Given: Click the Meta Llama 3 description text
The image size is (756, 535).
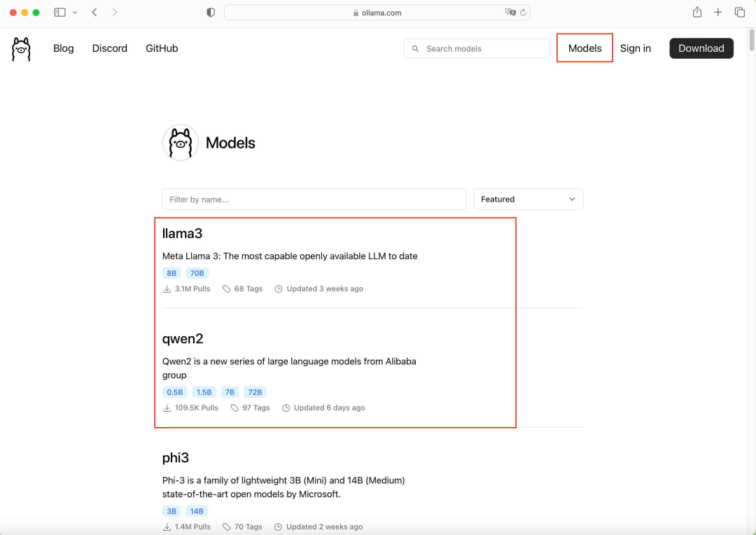Looking at the screenshot, I should click(x=290, y=256).
